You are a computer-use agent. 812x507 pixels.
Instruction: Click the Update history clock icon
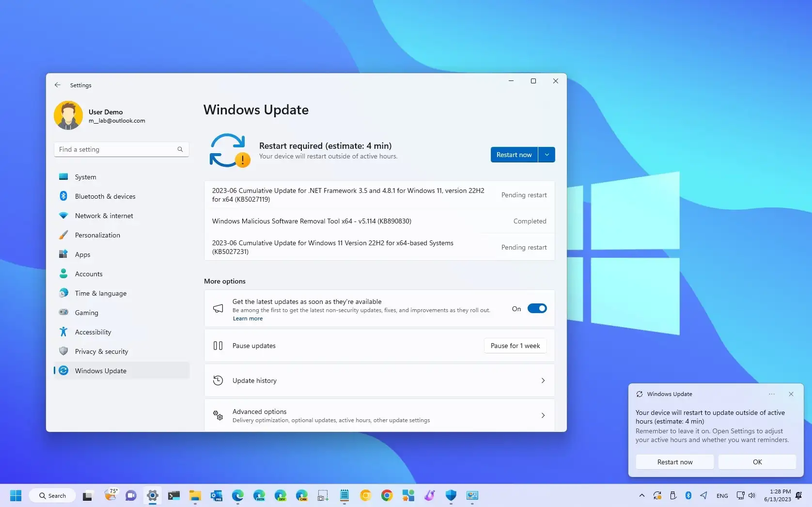(x=218, y=380)
